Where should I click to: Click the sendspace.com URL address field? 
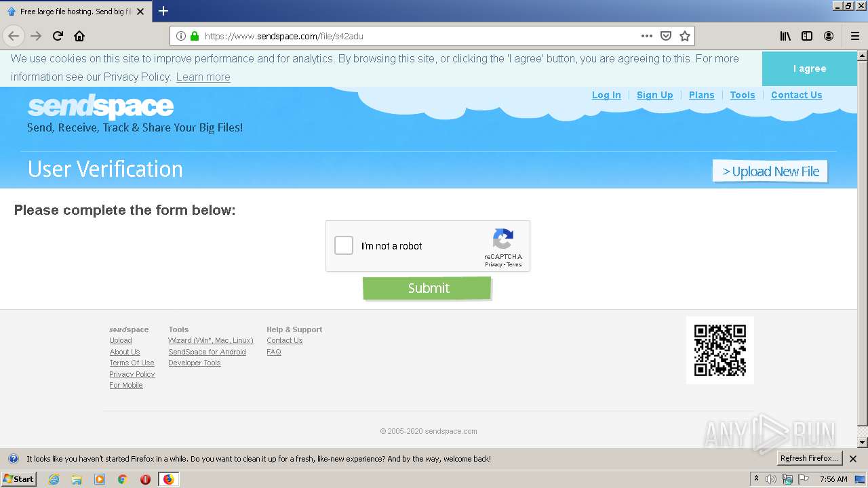[x=420, y=36]
